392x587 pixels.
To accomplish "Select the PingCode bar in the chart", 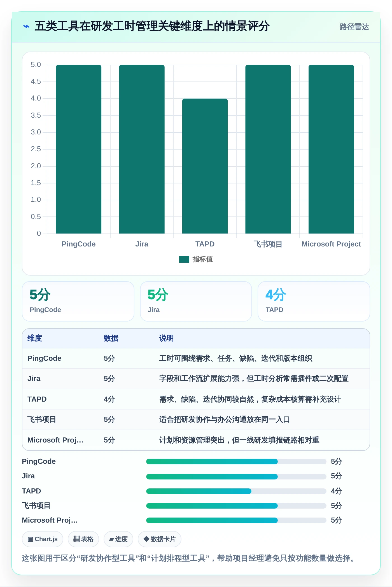I will pos(79,149).
